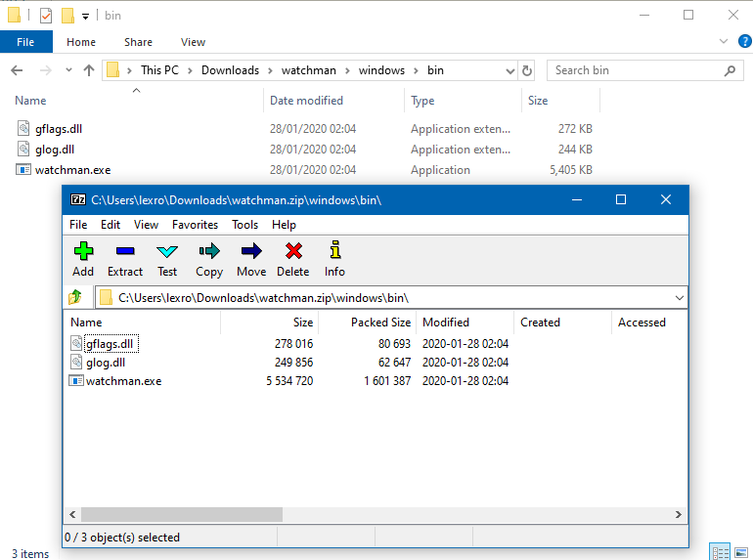The width and height of the screenshot is (753, 560).
Task: Click New folder quick access toolbar icon
Action: [x=67, y=16]
